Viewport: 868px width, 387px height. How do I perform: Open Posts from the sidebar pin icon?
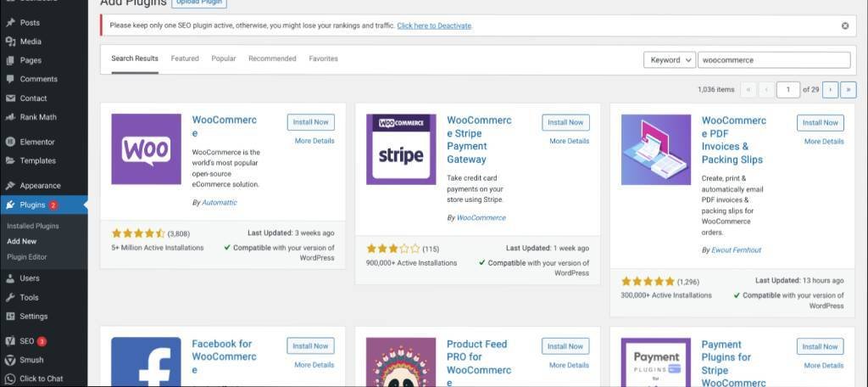(x=10, y=23)
